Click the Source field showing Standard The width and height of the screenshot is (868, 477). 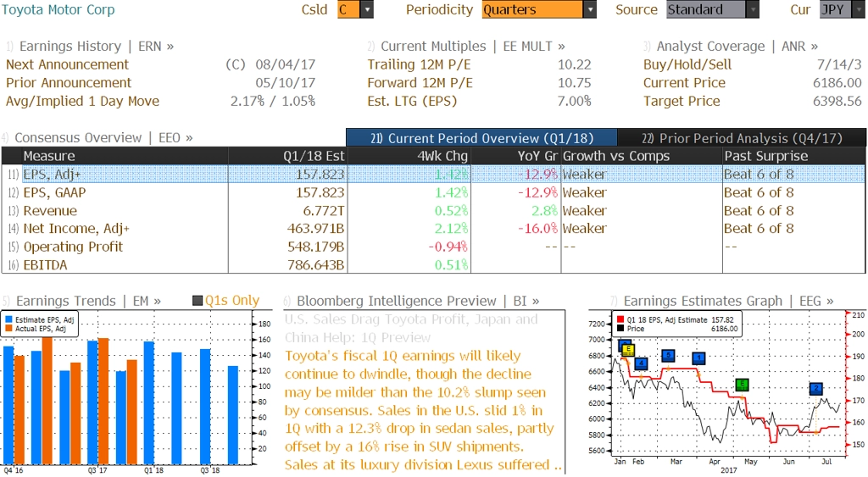tap(706, 9)
